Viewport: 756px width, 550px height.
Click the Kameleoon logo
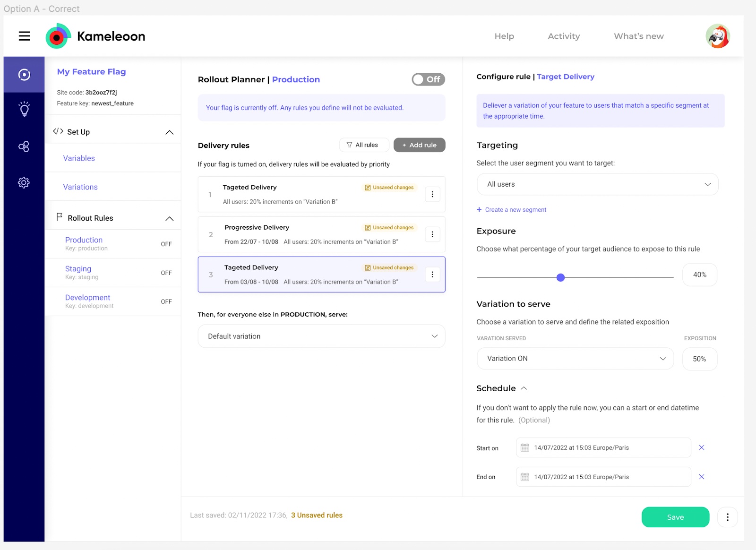click(x=95, y=36)
